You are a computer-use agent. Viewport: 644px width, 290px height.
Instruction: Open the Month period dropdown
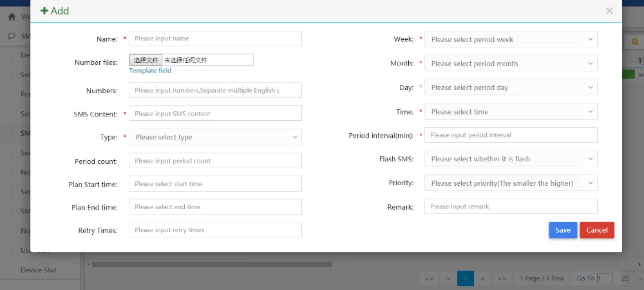[x=510, y=64]
